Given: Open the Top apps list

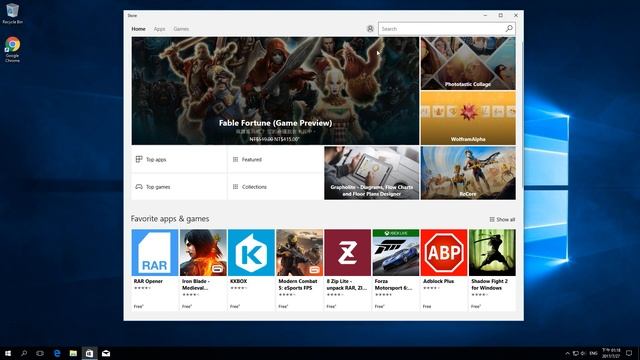Looking at the screenshot, I should pos(179,159).
